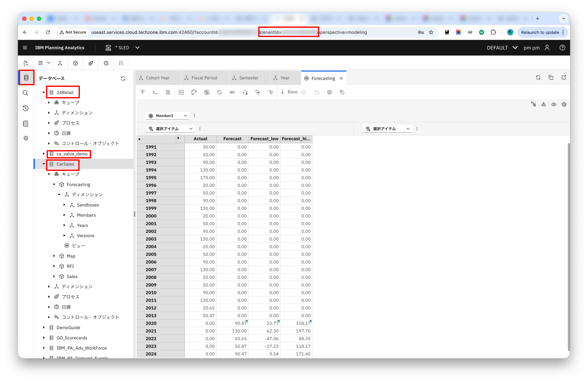Select the Actual value cell for 1991
The height and width of the screenshot is (382, 588).
pos(201,147)
